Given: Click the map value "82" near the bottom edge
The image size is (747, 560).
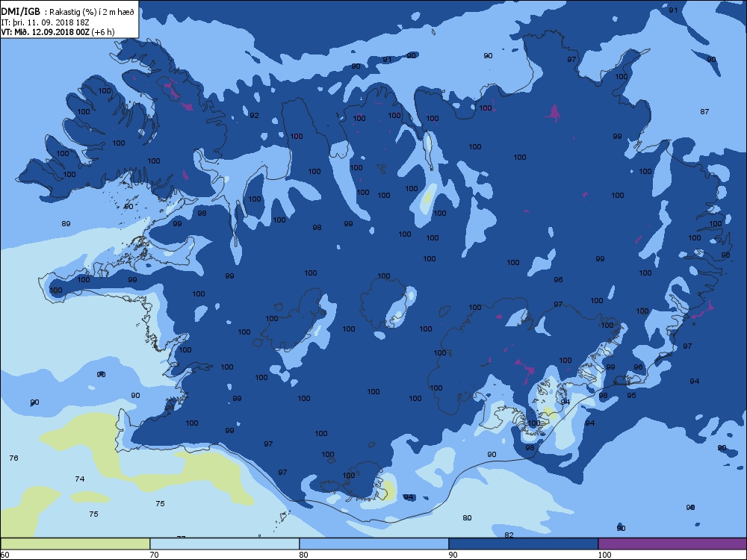Looking at the screenshot, I should [509, 535].
